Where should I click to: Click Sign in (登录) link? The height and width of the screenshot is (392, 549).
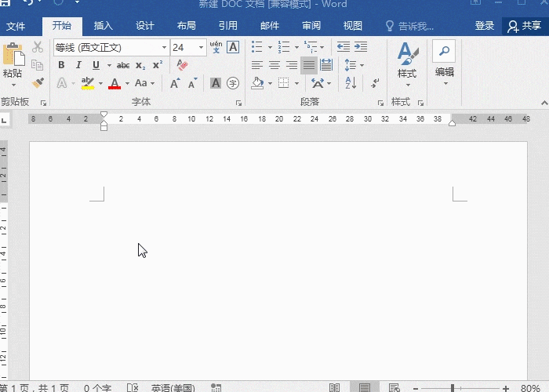[485, 26]
